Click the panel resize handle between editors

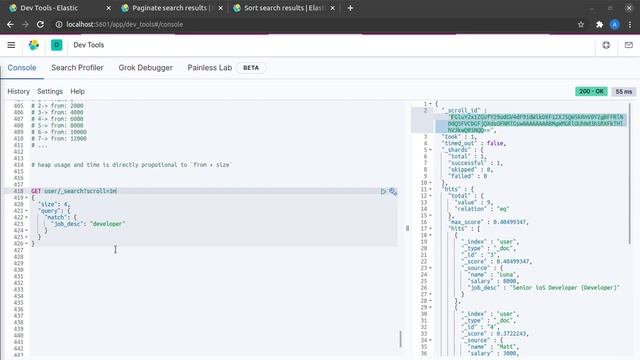tap(407, 228)
